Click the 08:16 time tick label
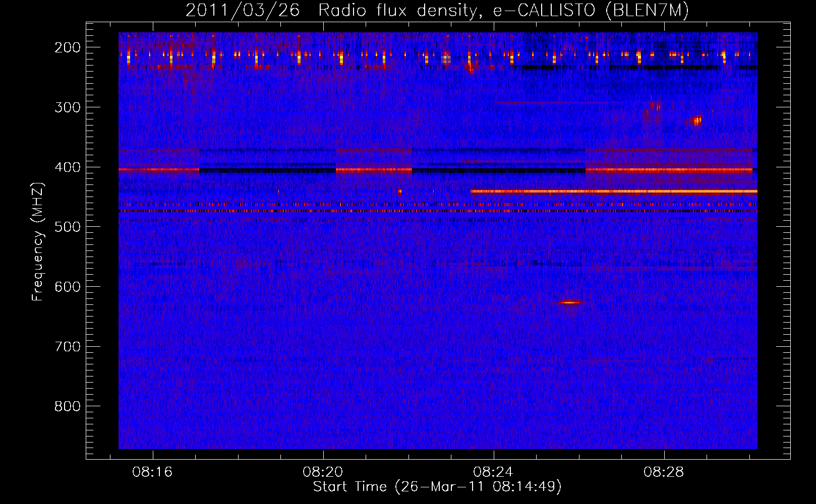 (152, 472)
